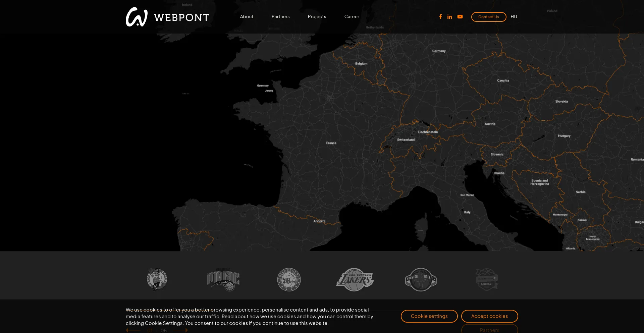Click the Webpont logo
Image resolution: width=644 pixels, height=333 pixels.
click(x=167, y=17)
